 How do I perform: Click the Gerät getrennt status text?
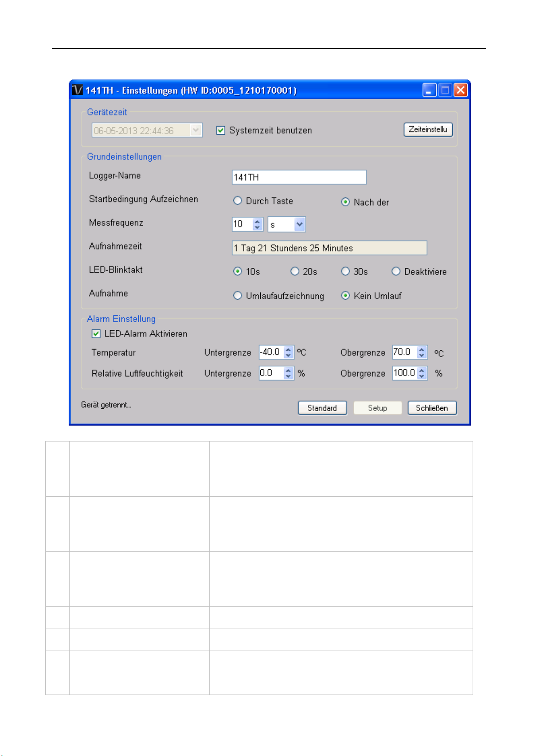(x=106, y=405)
